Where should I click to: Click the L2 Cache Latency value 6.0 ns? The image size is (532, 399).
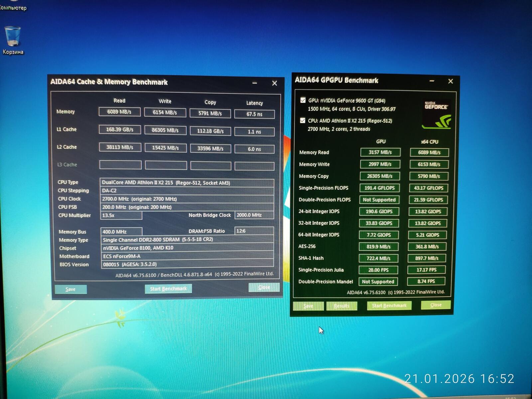(254, 149)
